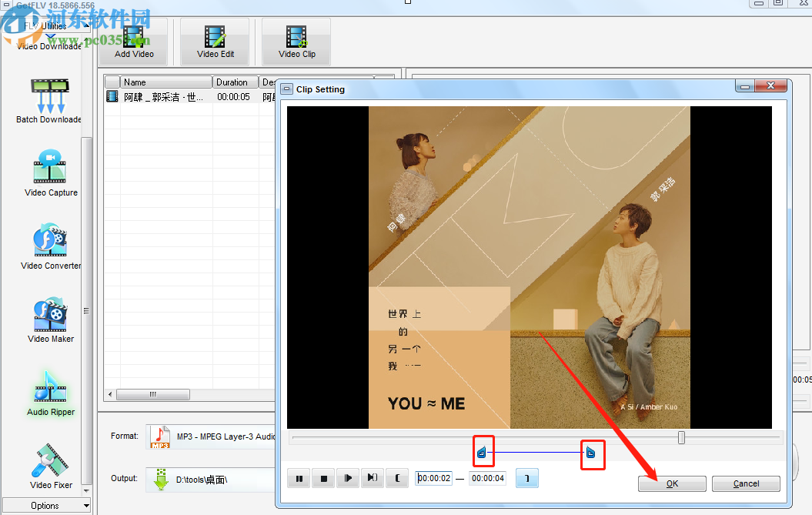Viewport: 812px width, 515px height.
Task: Play the selected clip range
Action: click(372, 478)
